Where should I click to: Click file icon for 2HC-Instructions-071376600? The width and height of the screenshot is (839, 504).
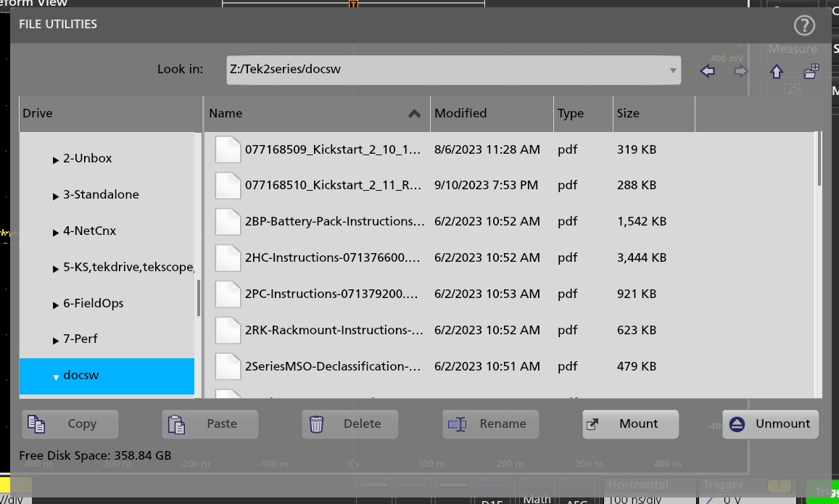[x=228, y=258]
